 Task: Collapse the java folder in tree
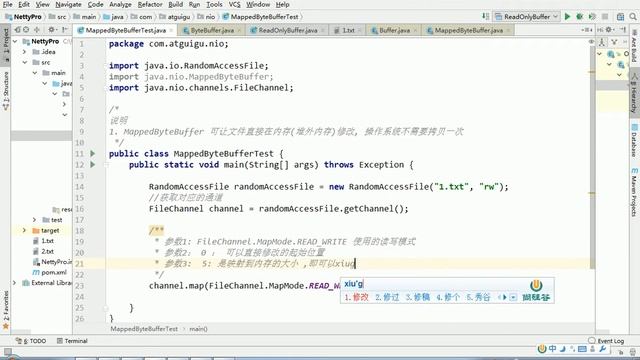pos(44,83)
